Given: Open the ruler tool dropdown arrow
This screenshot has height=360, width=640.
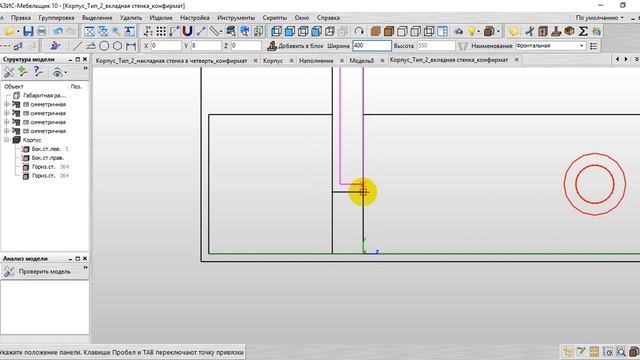Looking at the screenshot, I should click(x=221, y=31).
